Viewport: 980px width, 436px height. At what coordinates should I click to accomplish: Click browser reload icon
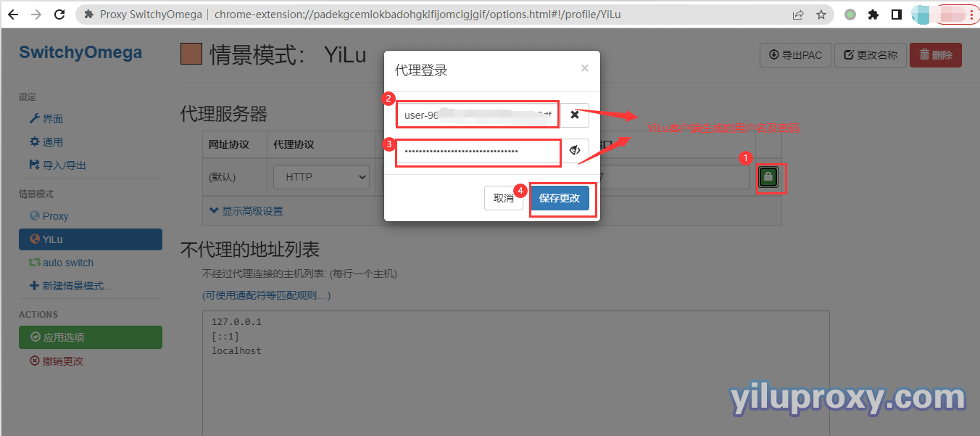click(59, 15)
